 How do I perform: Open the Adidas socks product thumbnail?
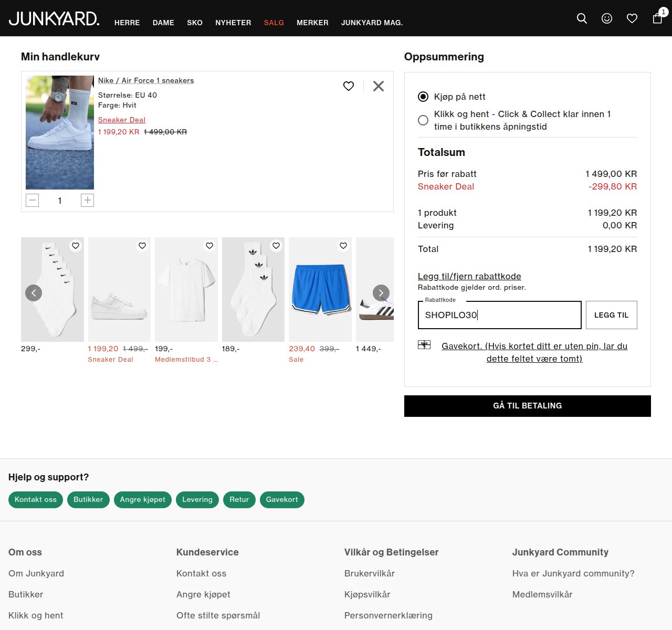tap(253, 289)
